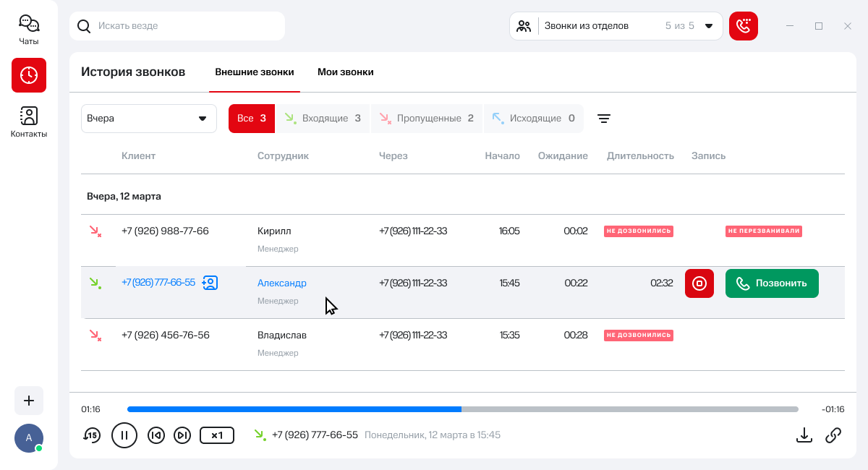Click the contact card icon next to +7(926)777-66-55
The height and width of the screenshot is (470, 868).
(x=210, y=283)
